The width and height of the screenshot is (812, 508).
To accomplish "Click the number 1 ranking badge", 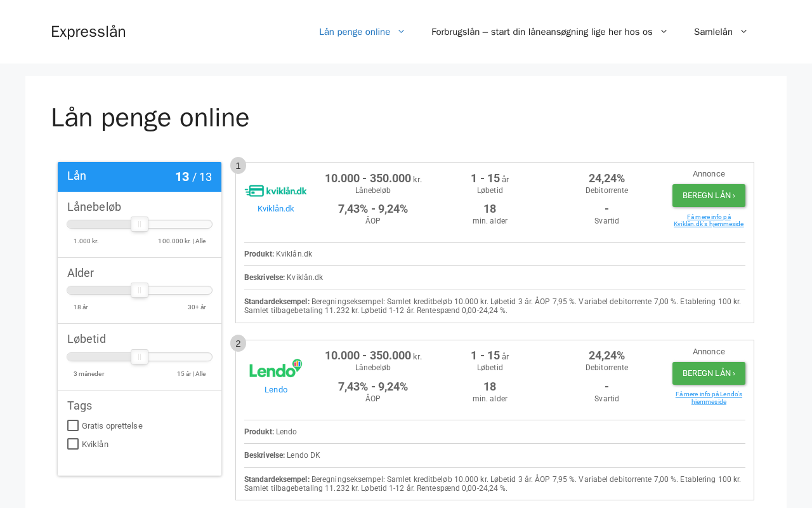I will (238, 165).
